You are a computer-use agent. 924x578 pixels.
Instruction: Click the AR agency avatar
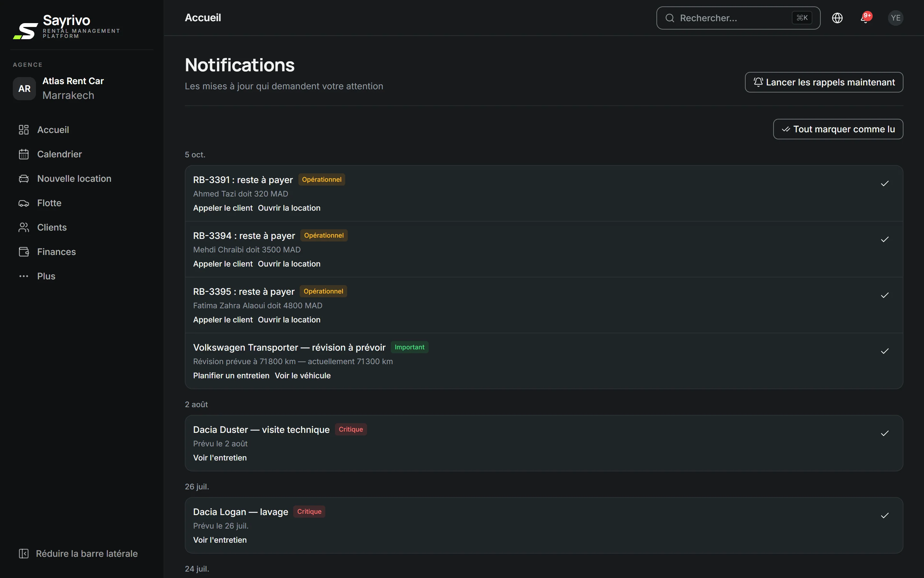point(24,88)
